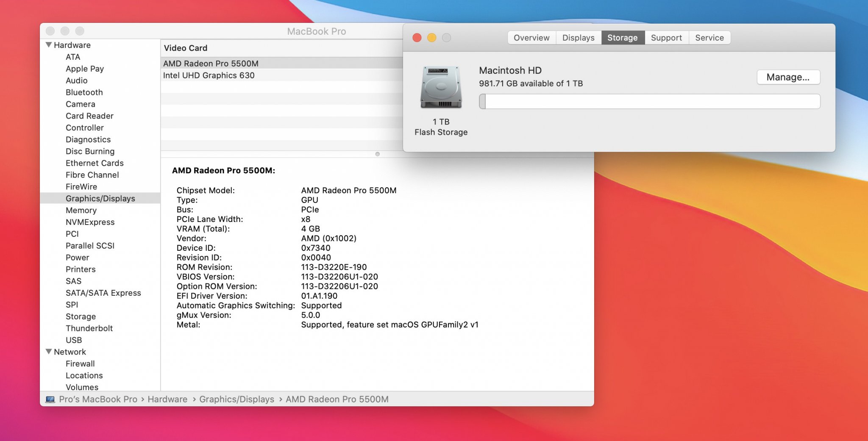Click the Flash Storage label
Image resolution: width=868 pixels, height=441 pixels.
[x=441, y=132]
